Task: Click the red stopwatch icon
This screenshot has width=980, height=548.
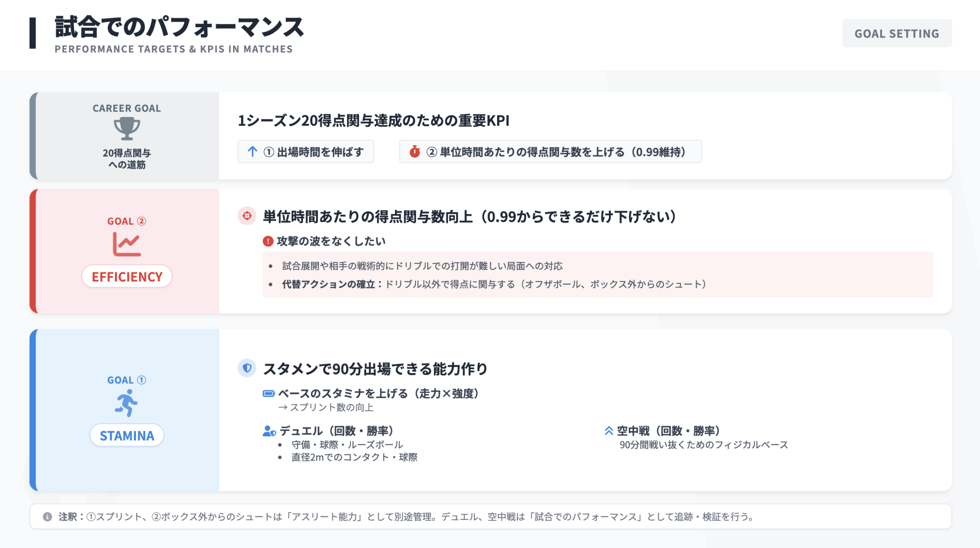Action: [x=414, y=151]
